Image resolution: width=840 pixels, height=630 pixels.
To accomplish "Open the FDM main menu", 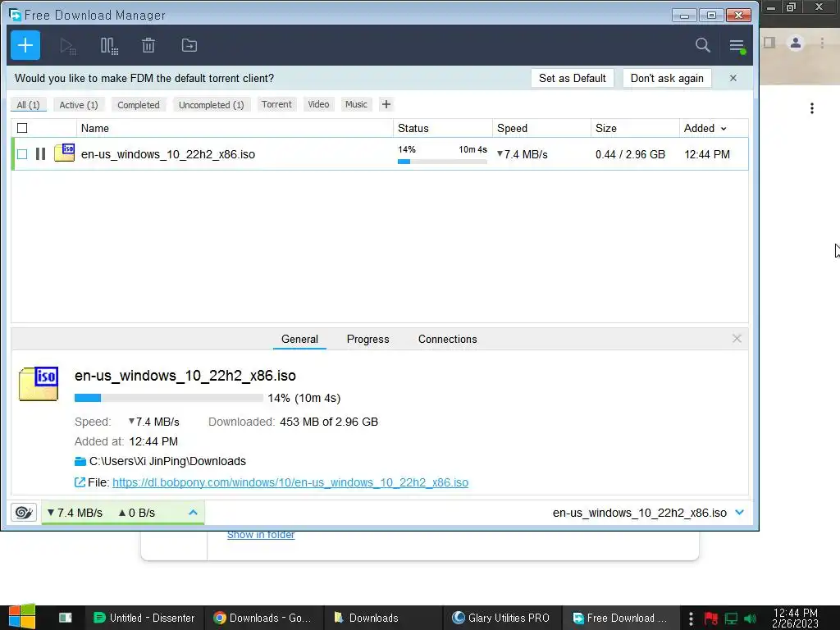I will pos(737,46).
